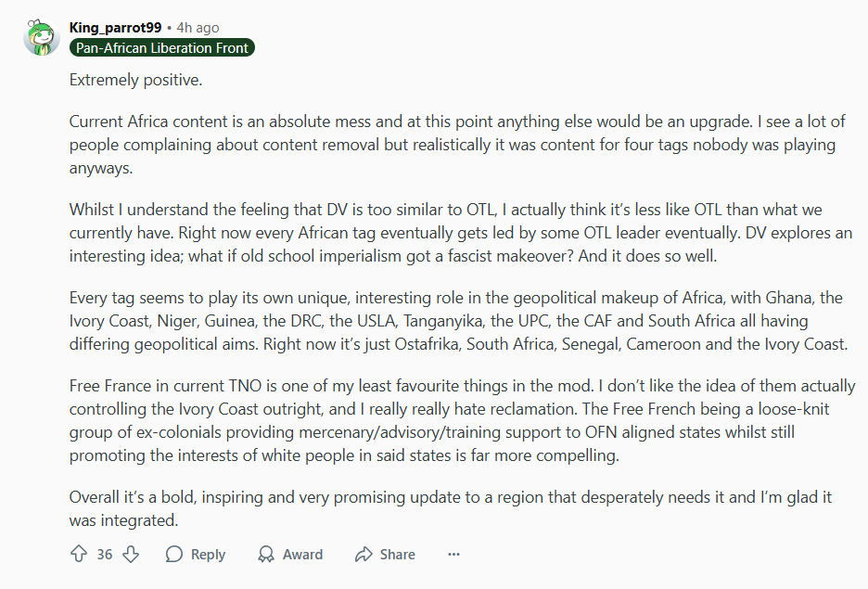Viewport: 868px width, 589px height.
Task: Click the Share arrow icon
Action: [364, 554]
